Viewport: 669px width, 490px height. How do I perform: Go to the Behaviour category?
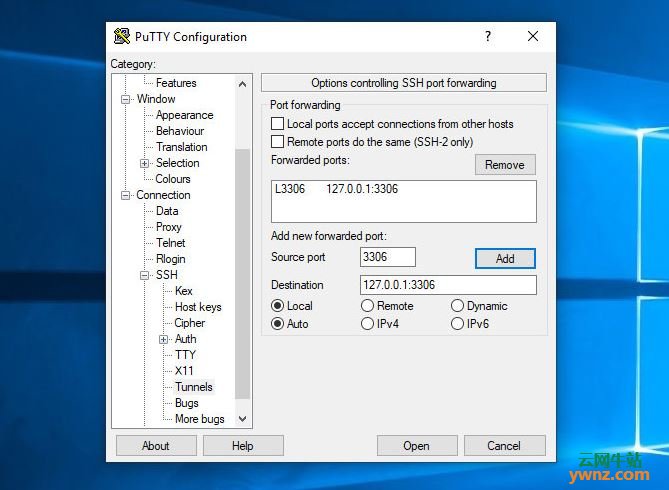pos(180,131)
